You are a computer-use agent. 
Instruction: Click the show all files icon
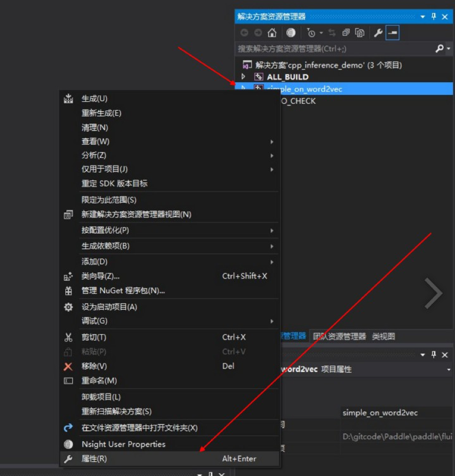click(360, 33)
